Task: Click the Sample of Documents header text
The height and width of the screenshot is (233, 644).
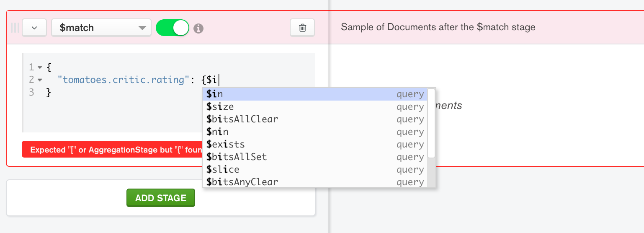Action: (438, 27)
